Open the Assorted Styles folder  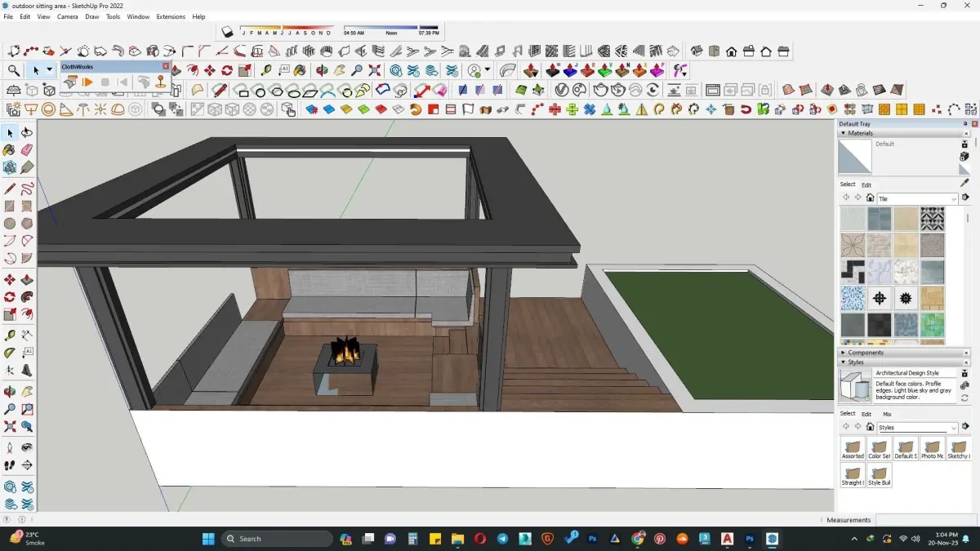[x=853, y=450]
